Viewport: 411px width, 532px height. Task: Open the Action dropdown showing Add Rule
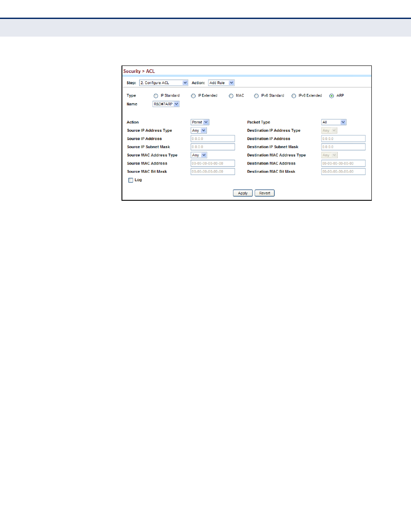click(221, 82)
